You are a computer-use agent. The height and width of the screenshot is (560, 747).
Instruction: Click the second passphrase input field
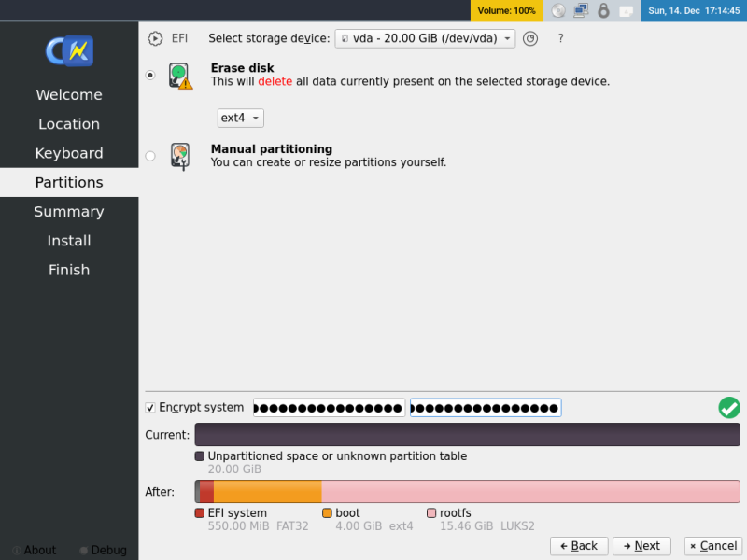pos(485,408)
